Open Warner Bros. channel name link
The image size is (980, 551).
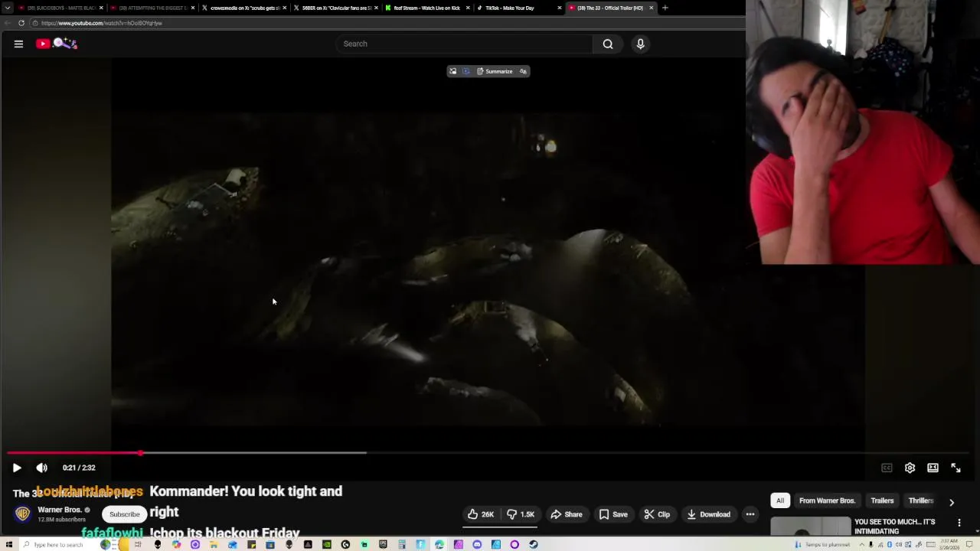coord(60,510)
